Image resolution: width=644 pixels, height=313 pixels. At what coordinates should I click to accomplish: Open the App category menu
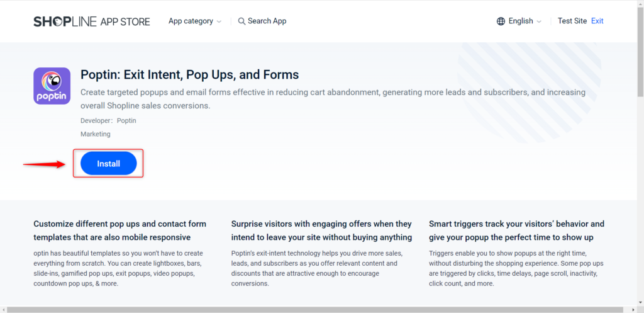pyautogui.click(x=195, y=21)
